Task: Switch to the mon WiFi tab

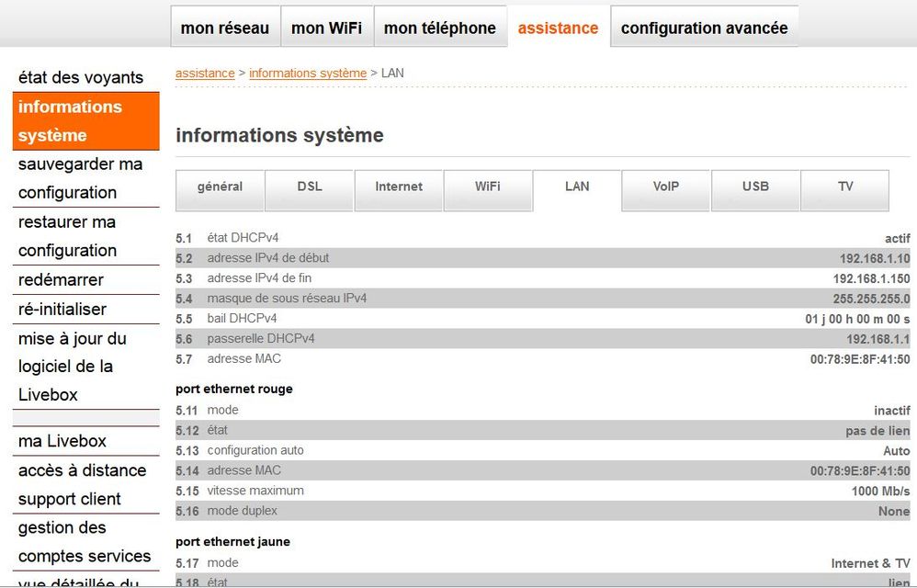Action: coord(326,28)
